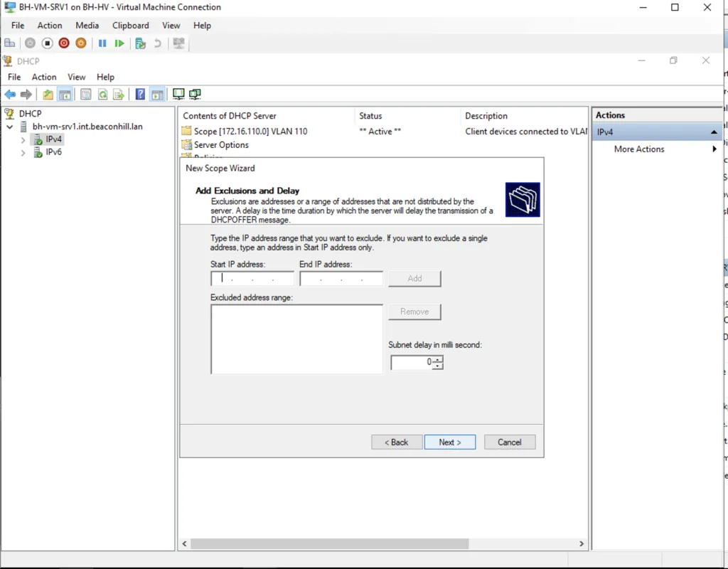The image size is (728, 569).
Task: Refresh the DHCP console view
Action: pyautogui.click(x=102, y=95)
